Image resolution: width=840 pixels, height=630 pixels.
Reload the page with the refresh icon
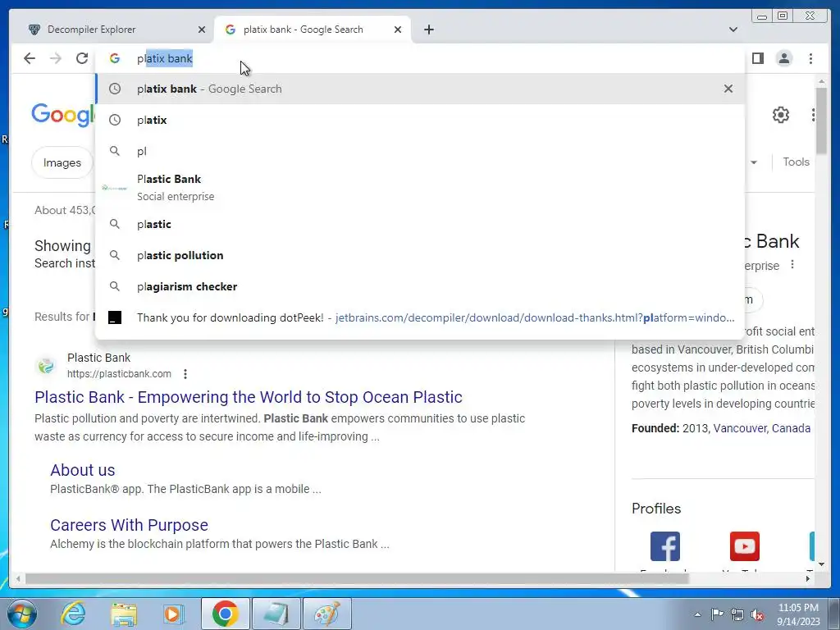(x=81, y=58)
